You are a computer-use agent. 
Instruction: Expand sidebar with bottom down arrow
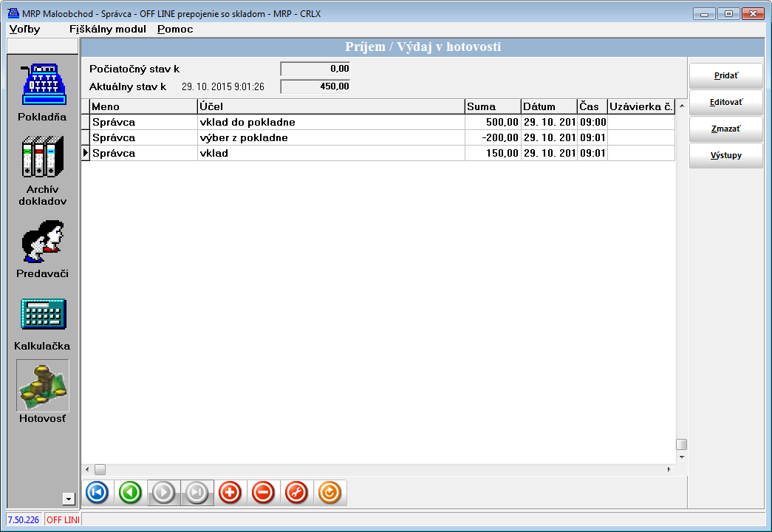[x=69, y=499]
